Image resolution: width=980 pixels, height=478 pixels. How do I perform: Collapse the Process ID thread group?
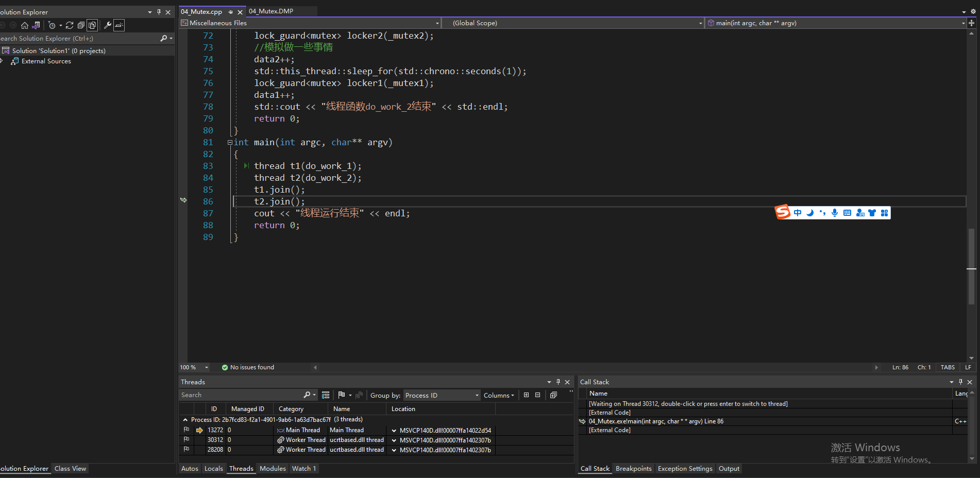[185, 420]
